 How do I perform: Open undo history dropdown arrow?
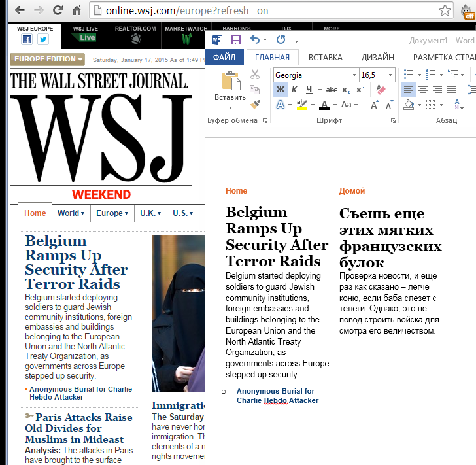point(265,40)
